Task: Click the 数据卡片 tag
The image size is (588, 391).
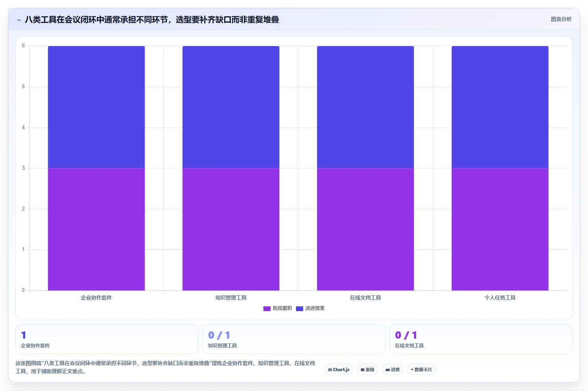Action: [422, 370]
